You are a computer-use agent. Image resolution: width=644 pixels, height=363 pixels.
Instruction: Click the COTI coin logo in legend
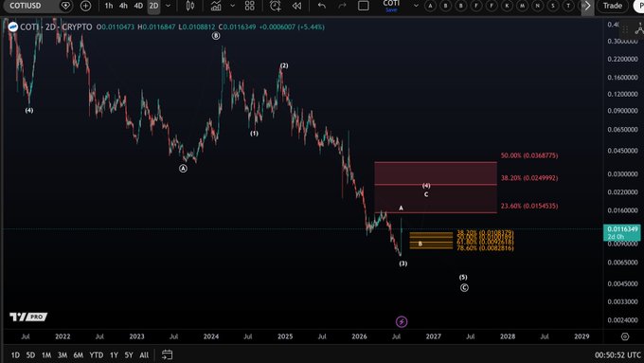tap(12, 27)
